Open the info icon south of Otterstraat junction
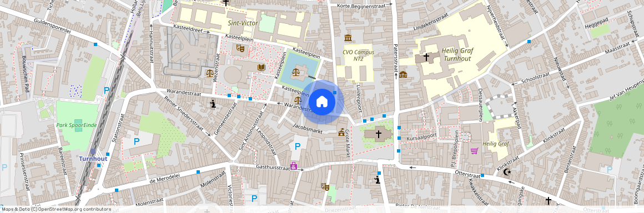This screenshot has height=213, width=644. (x=378, y=180)
